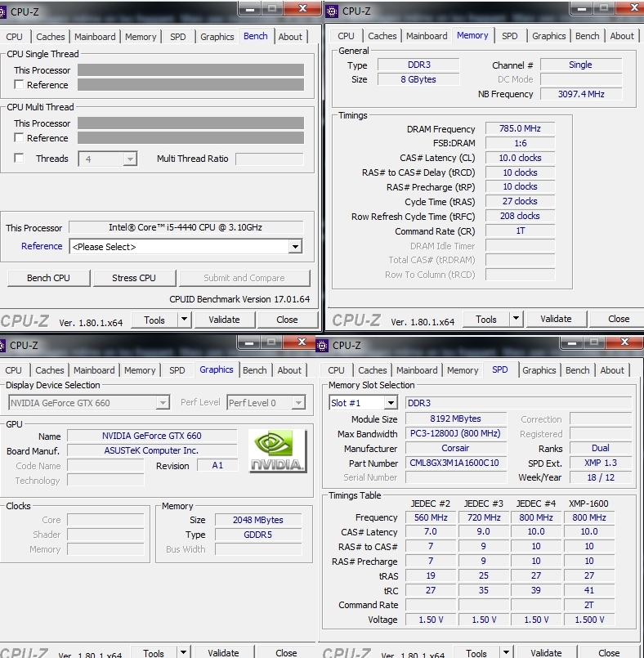Click the XMP-1600 column header

pos(588,504)
